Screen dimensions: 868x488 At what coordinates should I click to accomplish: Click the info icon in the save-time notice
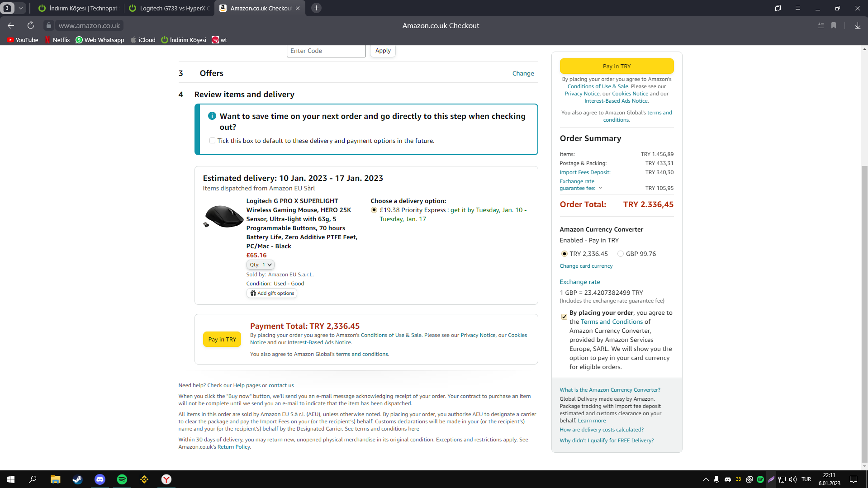[212, 116]
